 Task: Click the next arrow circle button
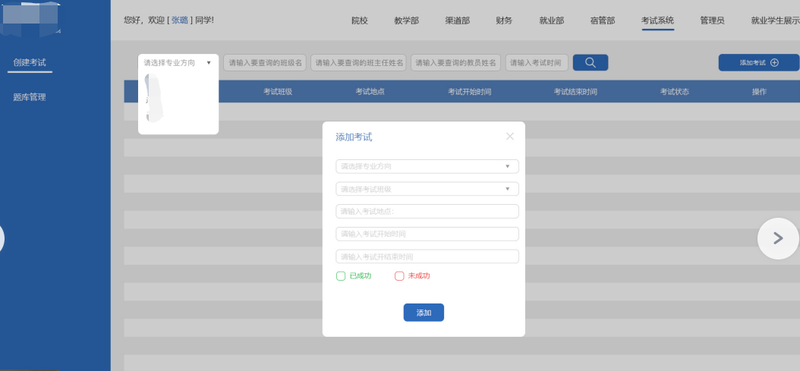pos(778,238)
